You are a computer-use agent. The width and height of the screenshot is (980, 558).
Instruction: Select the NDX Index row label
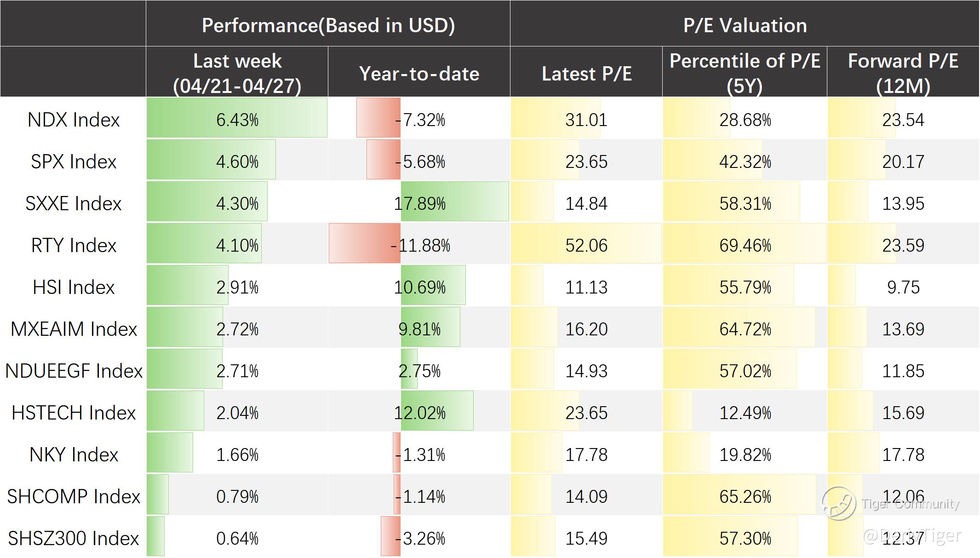74,120
